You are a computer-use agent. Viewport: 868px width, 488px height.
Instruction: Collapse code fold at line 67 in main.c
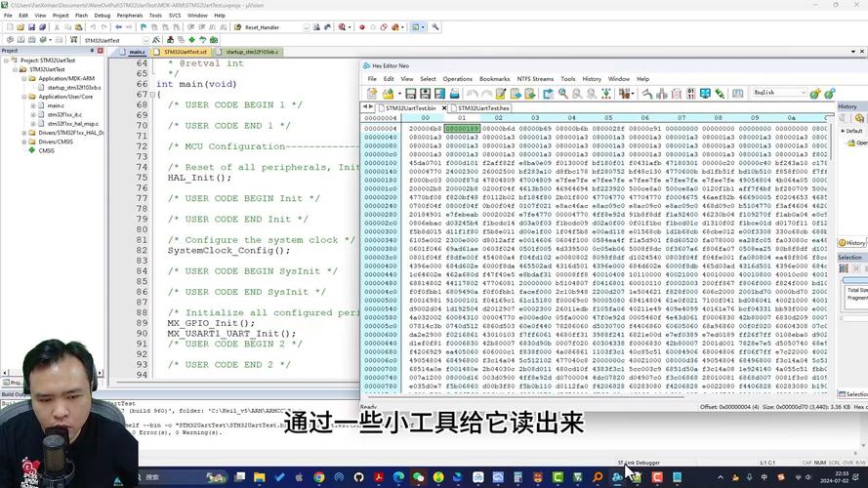coord(152,95)
